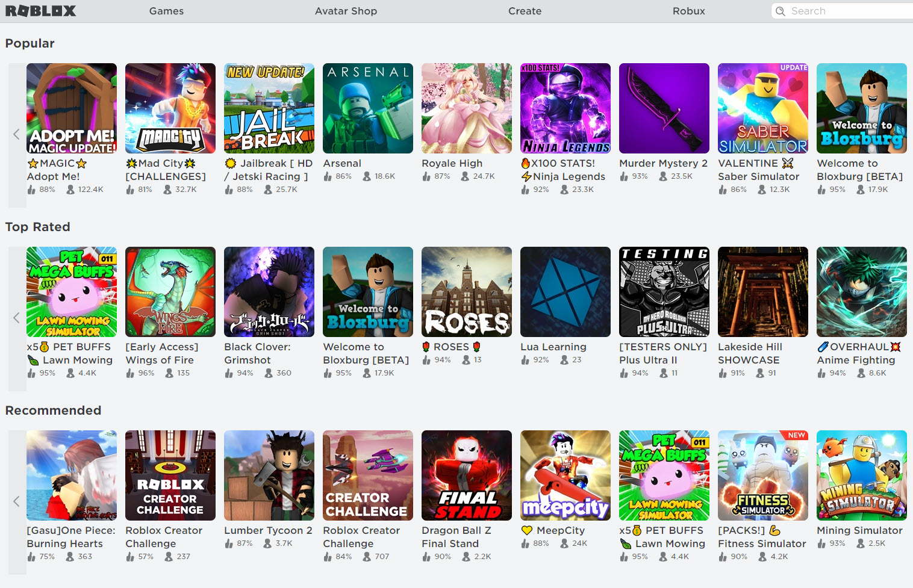Open the Ninja Legends game thumbnail
Screen dimensions: 913x588
pyautogui.click(x=566, y=108)
